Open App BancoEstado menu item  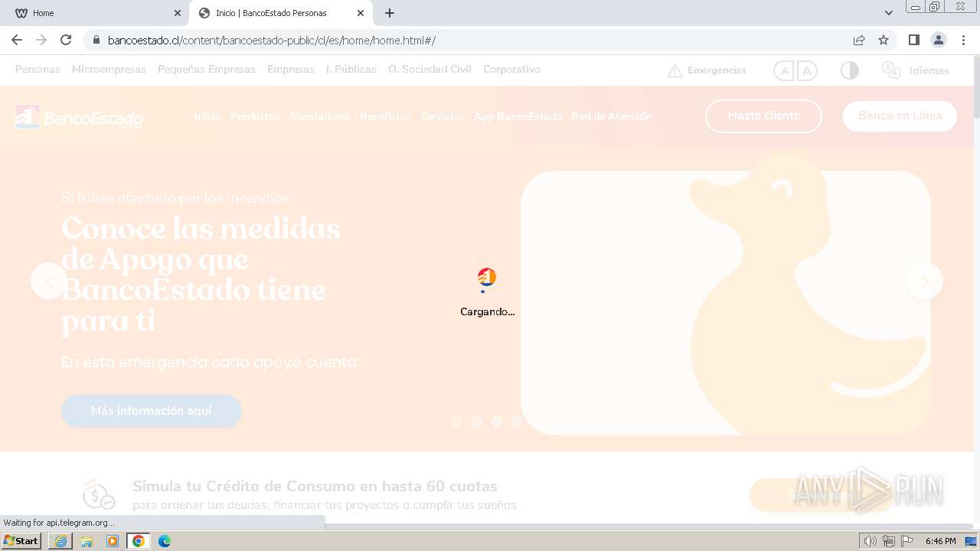(x=518, y=116)
